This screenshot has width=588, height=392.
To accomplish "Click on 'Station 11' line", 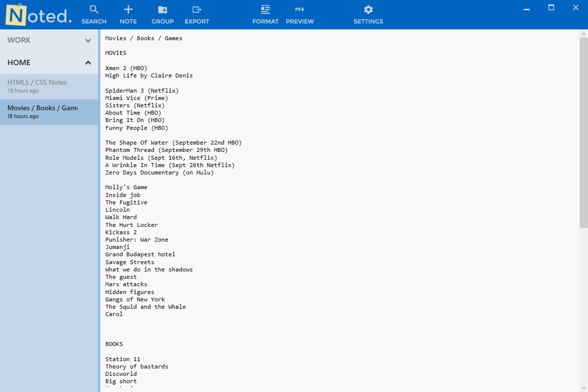I will (123, 359).
